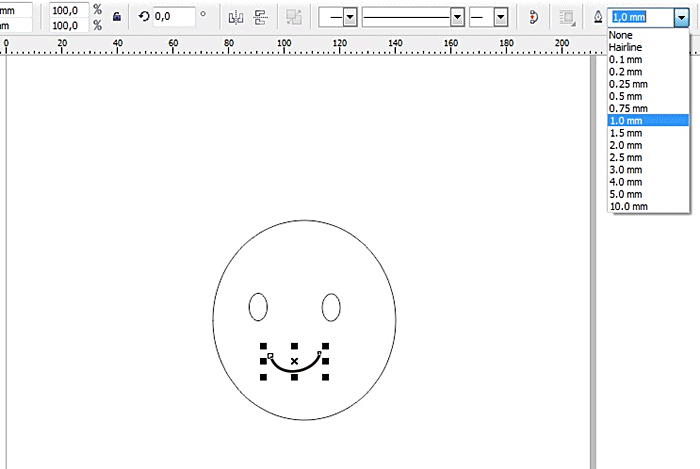The width and height of the screenshot is (700, 469).
Task: Click the mirror horizontally icon
Action: [x=236, y=17]
